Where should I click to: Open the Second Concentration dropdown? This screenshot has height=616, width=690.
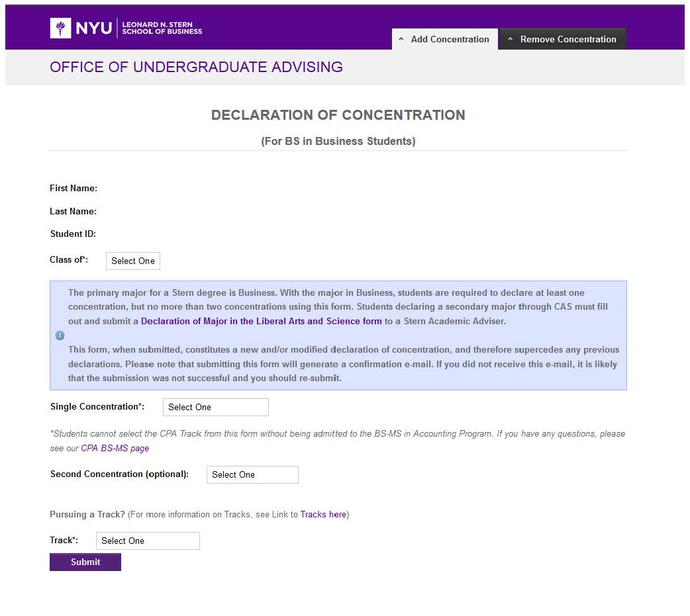pos(252,474)
